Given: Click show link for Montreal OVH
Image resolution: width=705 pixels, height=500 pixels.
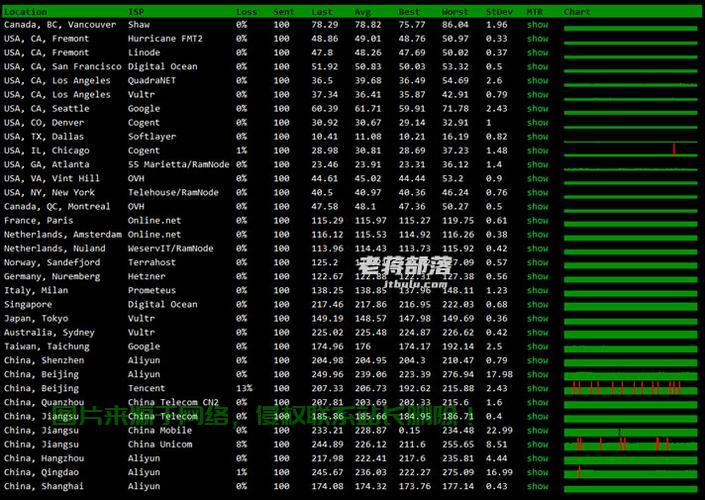Looking at the screenshot, I should 537,206.
